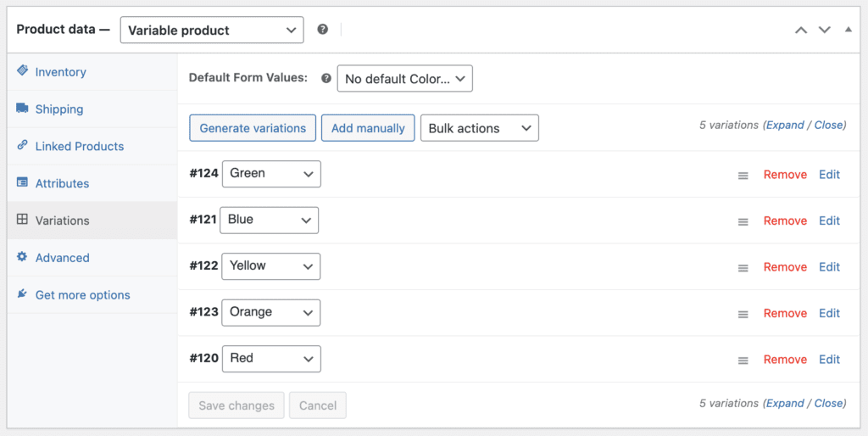Edit the Red variation #120
The width and height of the screenshot is (868, 436).
[x=829, y=360]
